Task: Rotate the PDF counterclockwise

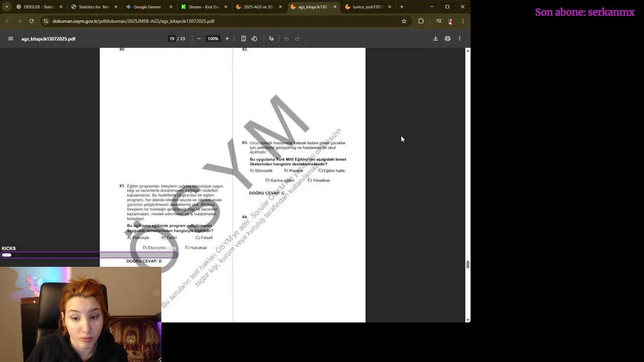Action: coord(254,39)
